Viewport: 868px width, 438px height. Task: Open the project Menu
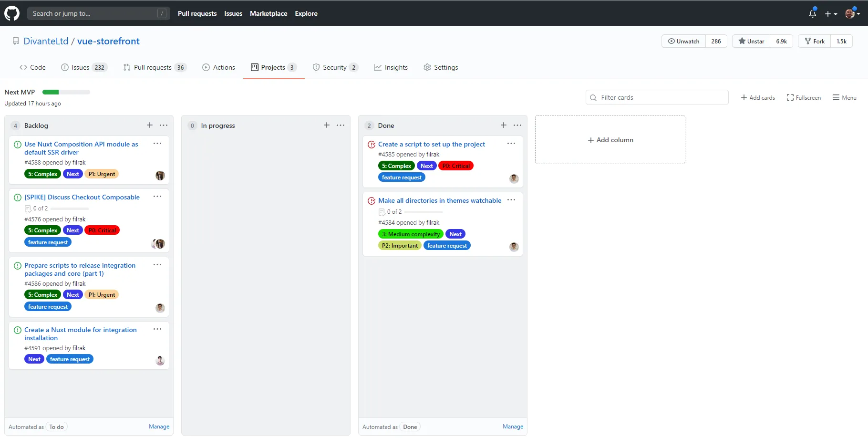845,97
